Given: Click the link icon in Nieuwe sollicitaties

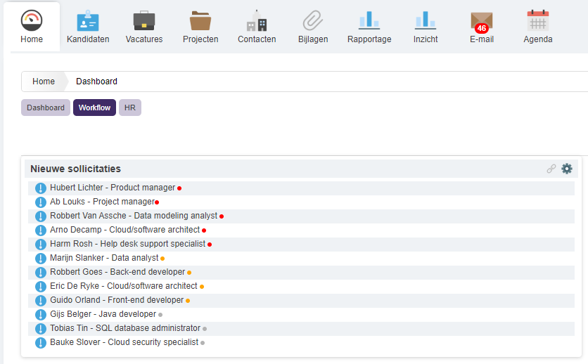Looking at the screenshot, I should tap(551, 169).
